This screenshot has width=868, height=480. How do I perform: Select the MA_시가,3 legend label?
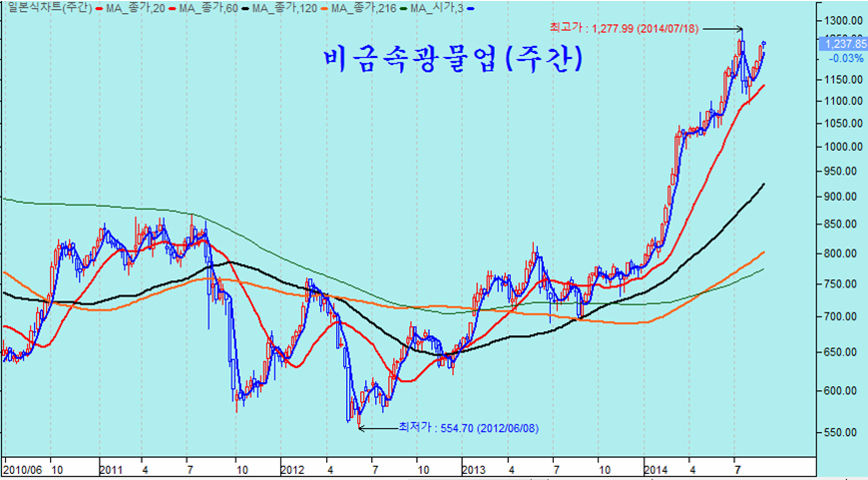(x=434, y=8)
